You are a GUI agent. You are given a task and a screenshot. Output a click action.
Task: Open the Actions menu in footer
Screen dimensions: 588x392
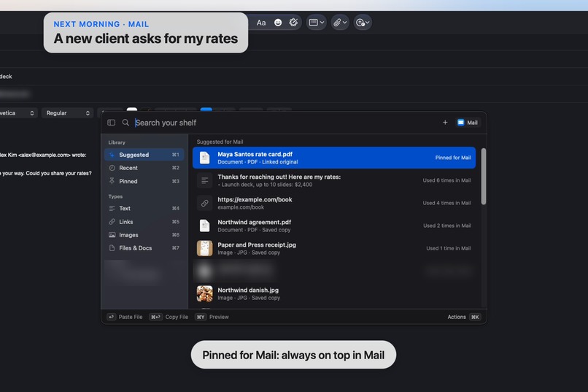tap(464, 317)
